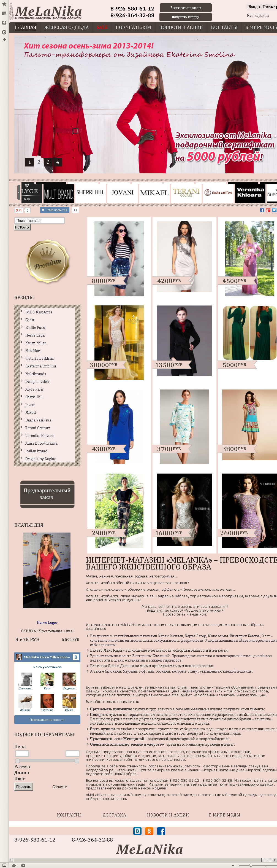Screen dimensions: 277x868
Task: Click the 'Поиск товаров' search field
Action: (x=39, y=220)
